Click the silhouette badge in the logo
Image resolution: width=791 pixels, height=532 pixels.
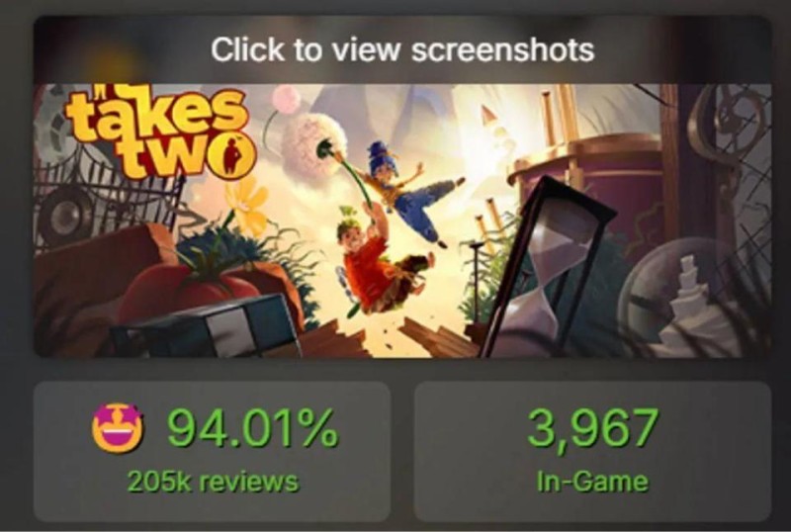pos(232,156)
